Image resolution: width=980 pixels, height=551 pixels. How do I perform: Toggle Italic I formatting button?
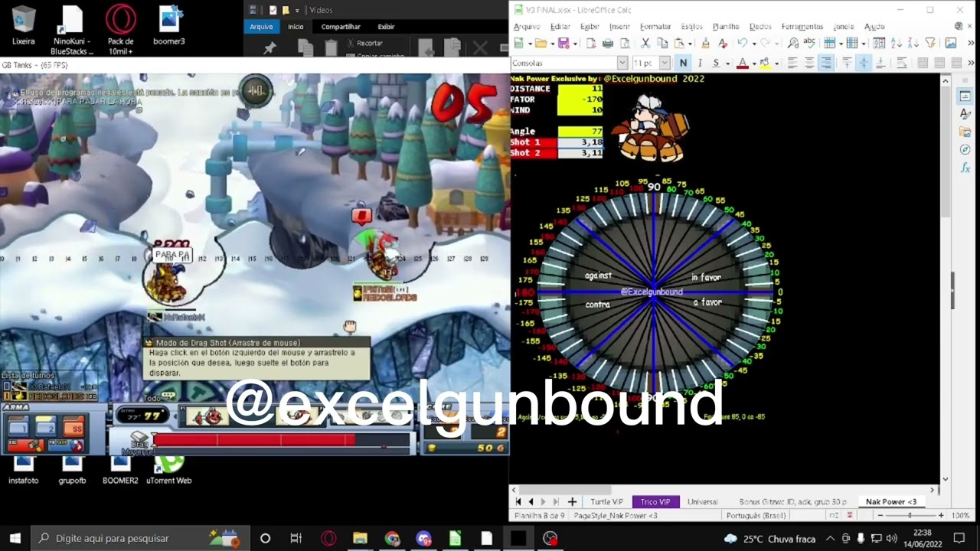(699, 63)
